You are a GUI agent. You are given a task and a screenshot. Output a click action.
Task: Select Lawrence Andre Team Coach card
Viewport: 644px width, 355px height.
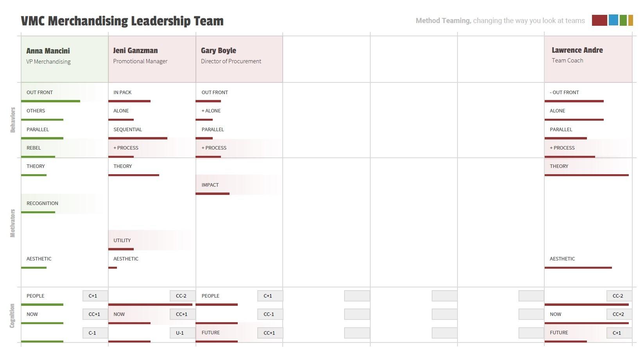pos(588,59)
